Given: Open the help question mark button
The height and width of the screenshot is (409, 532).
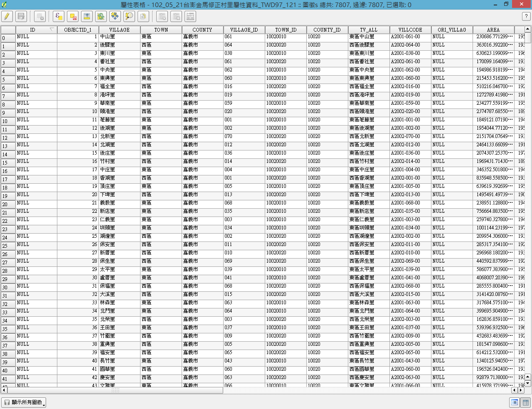Looking at the screenshot, I should [x=526, y=17].
